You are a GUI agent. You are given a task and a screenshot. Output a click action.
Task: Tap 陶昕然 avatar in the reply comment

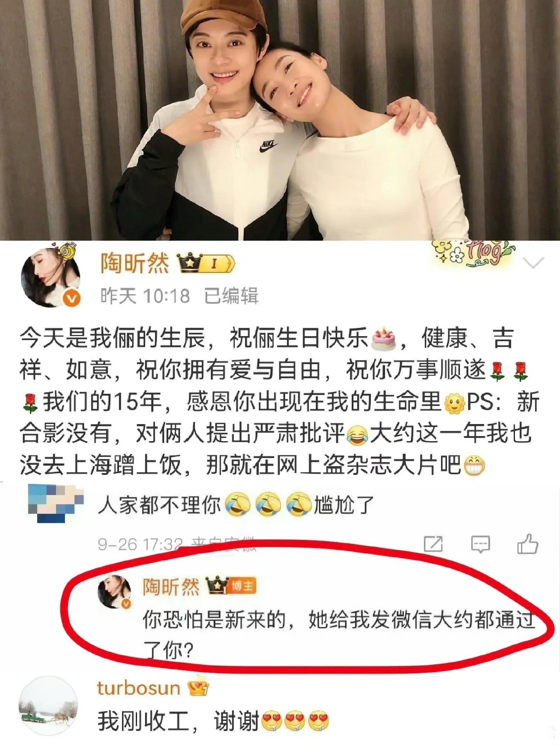pyautogui.click(x=114, y=591)
